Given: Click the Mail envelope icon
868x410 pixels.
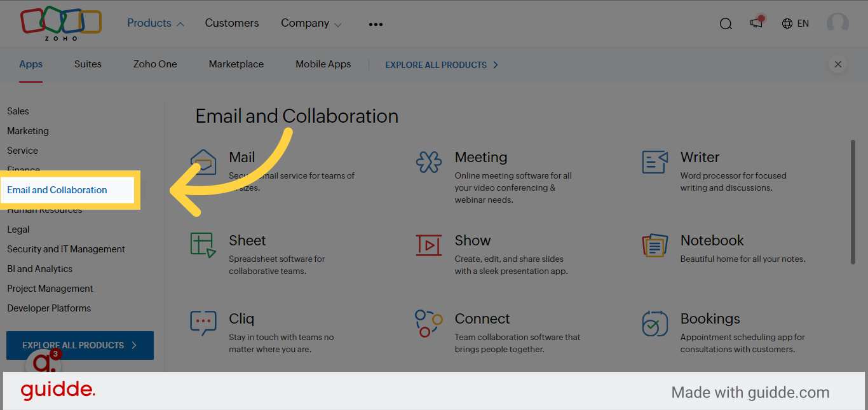Looking at the screenshot, I should click(203, 162).
